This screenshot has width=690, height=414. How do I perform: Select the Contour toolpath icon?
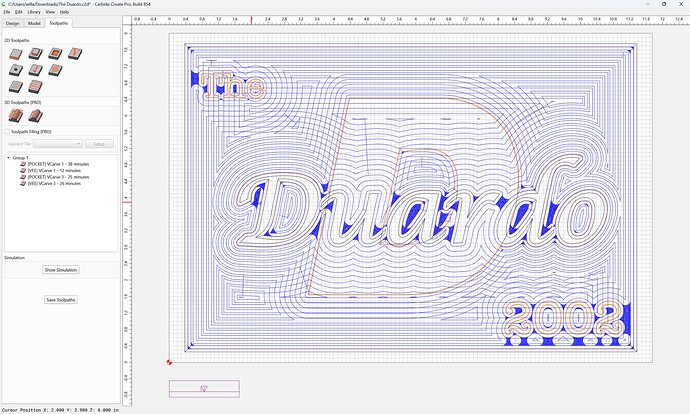point(16,54)
